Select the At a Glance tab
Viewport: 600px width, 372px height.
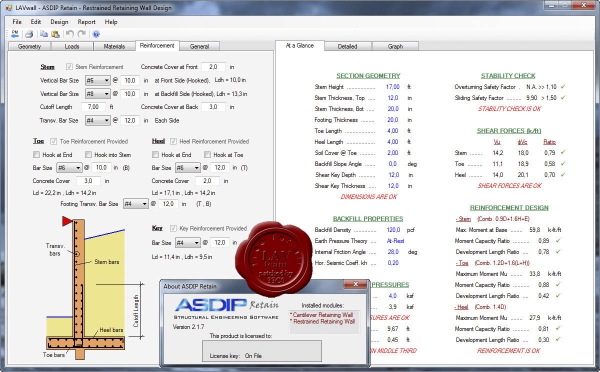(x=300, y=46)
